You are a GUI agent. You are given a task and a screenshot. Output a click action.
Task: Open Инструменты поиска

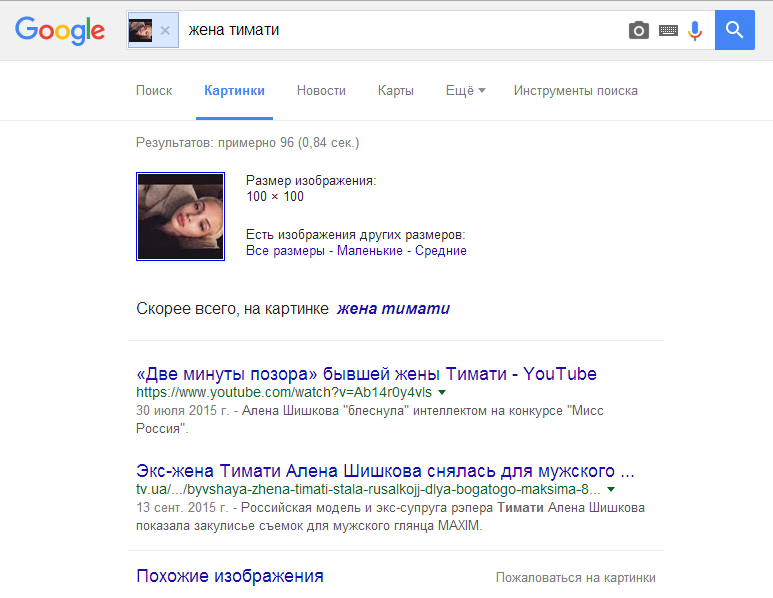[x=575, y=91]
